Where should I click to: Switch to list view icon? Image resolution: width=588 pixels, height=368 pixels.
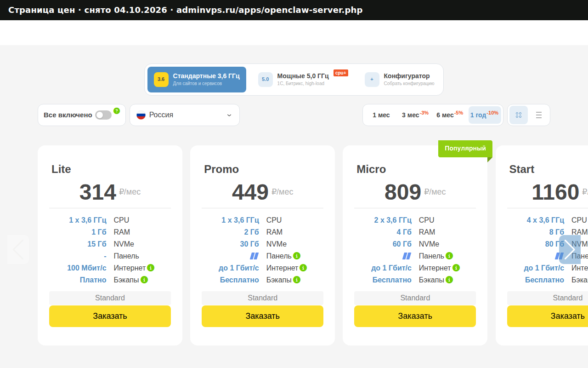[x=539, y=115]
